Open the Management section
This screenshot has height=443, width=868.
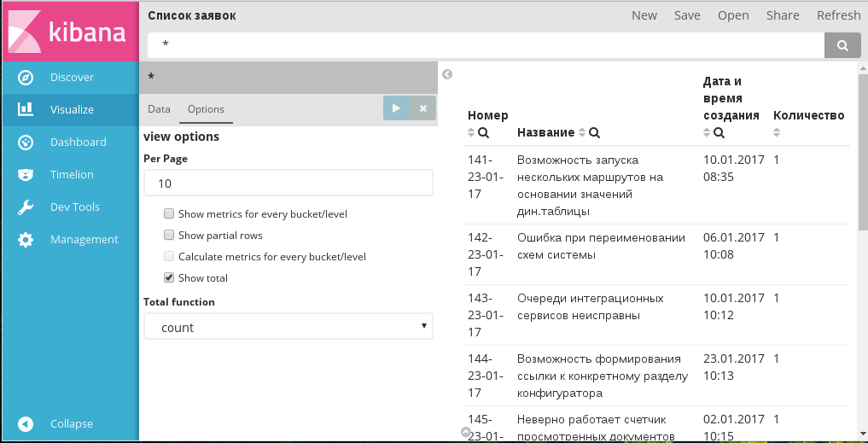[x=70, y=239]
